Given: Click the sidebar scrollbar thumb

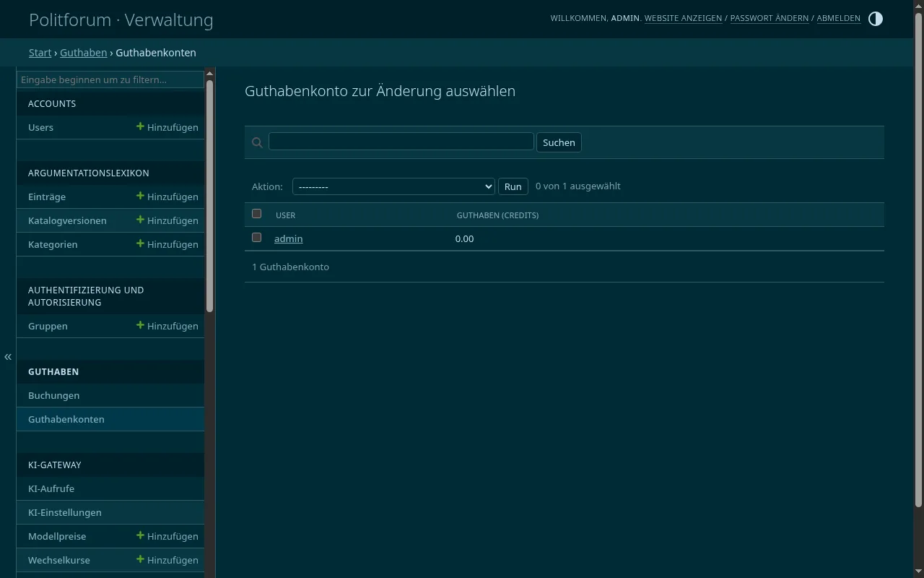Looking at the screenshot, I should coord(210,195).
